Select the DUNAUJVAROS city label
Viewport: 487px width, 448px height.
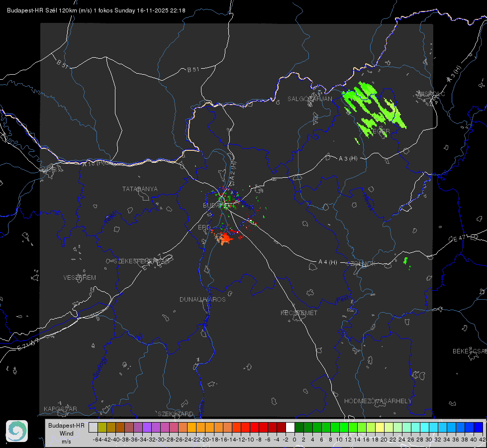[x=202, y=299]
